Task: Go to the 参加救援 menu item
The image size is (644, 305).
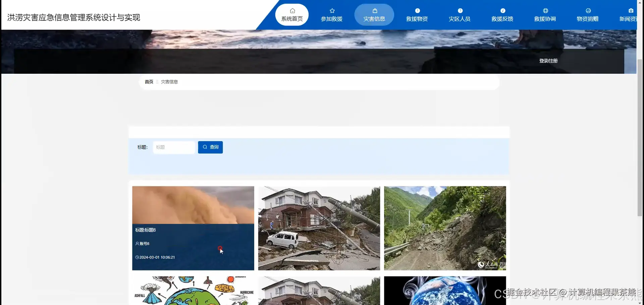Action: pyautogui.click(x=332, y=15)
